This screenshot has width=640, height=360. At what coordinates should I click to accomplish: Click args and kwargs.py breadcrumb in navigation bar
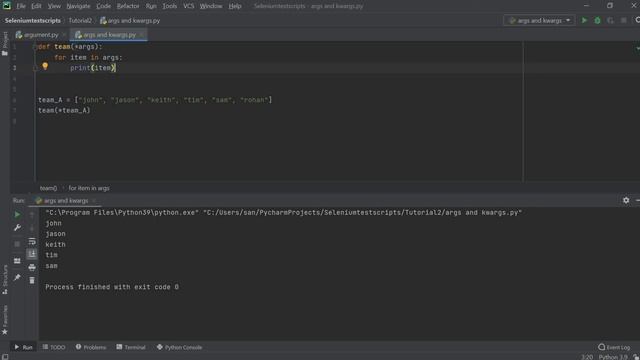130,20
